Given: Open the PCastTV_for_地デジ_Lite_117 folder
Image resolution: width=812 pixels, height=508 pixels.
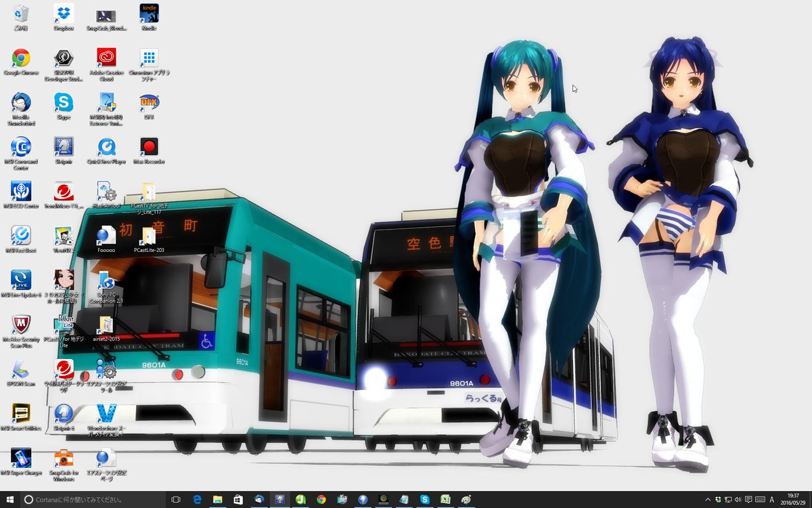Looking at the screenshot, I should (149, 198).
